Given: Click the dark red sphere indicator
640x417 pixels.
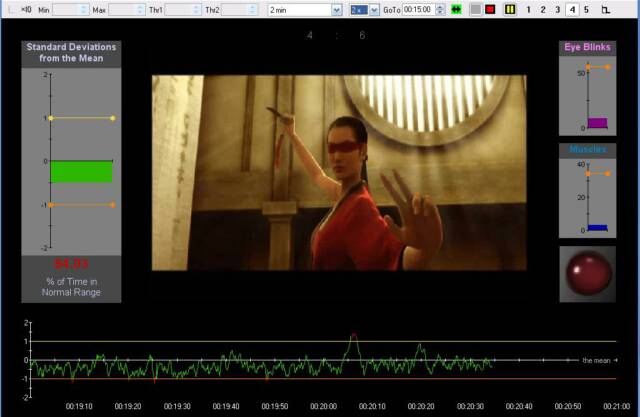Looking at the screenshot, I should tap(588, 273).
